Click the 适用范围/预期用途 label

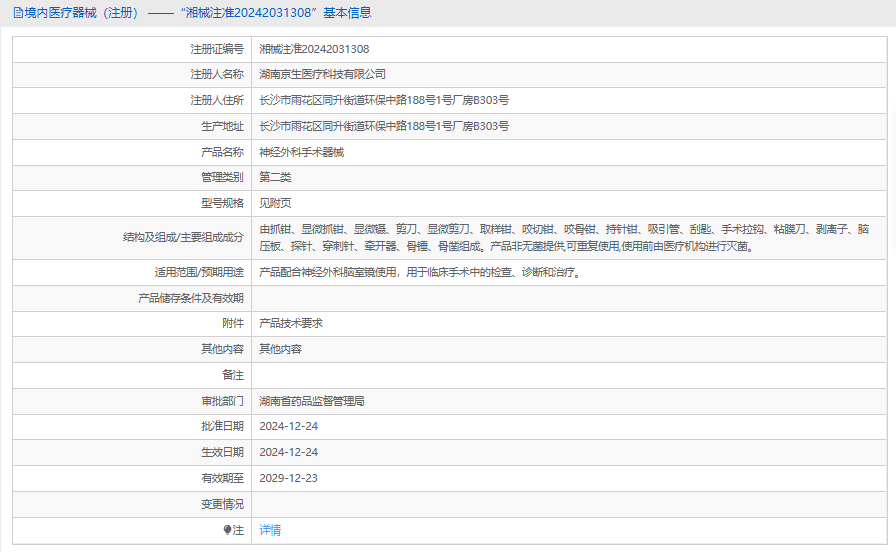click(199, 273)
